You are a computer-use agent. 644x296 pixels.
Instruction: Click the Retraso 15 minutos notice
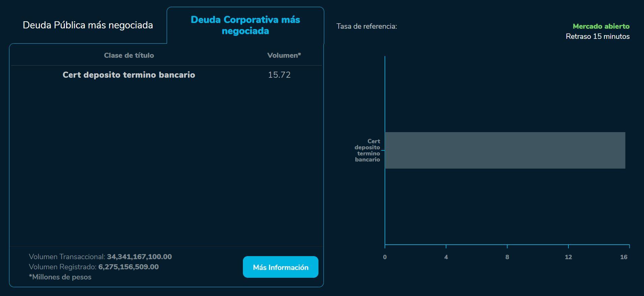597,36
